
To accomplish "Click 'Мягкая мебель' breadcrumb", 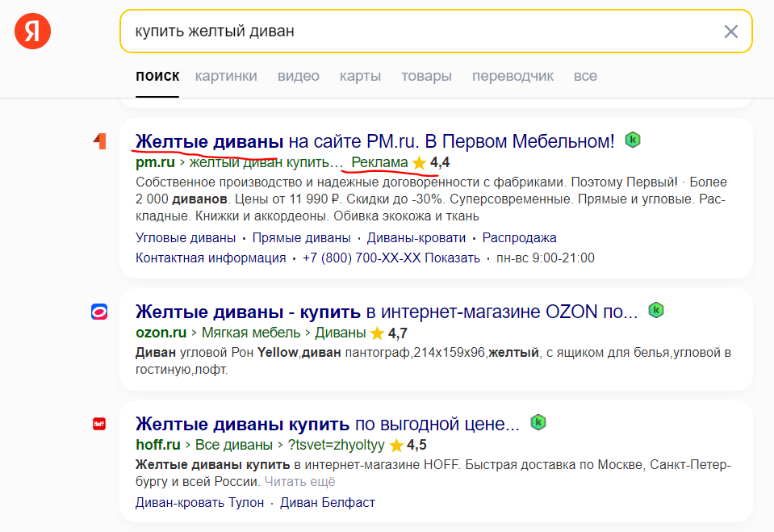I will (251, 333).
